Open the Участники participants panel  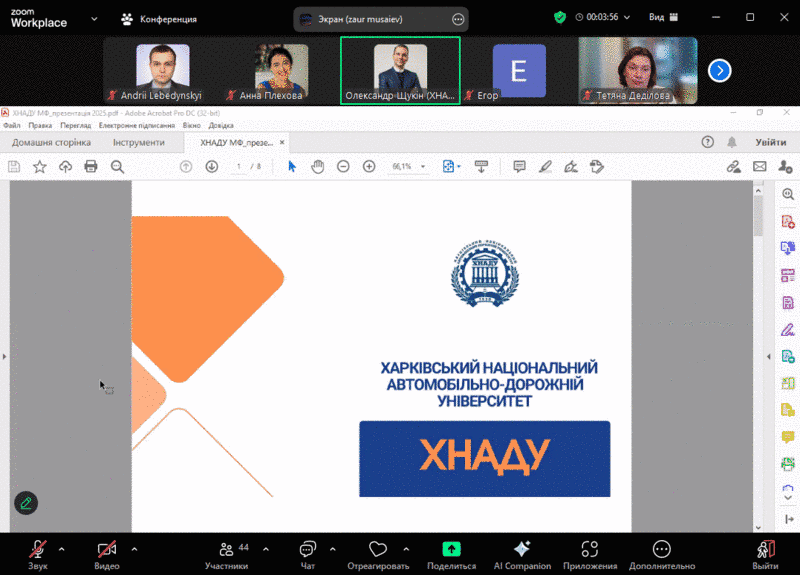click(227, 555)
